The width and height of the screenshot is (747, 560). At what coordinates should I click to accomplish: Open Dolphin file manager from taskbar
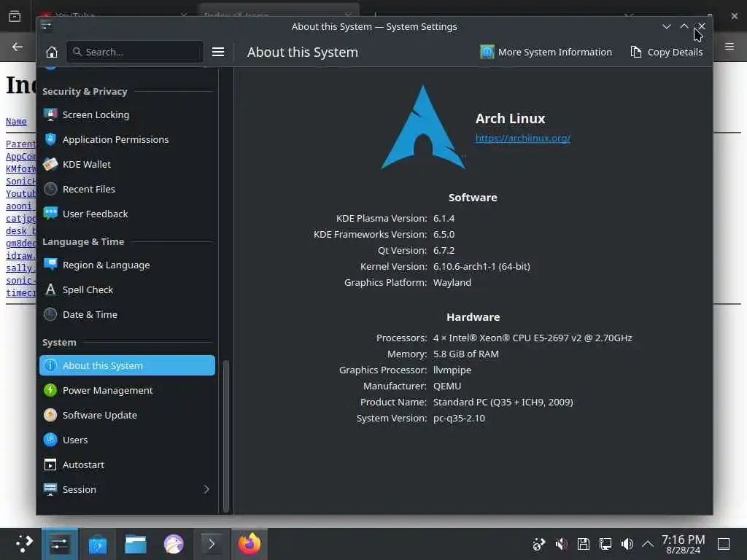coord(135,544)
